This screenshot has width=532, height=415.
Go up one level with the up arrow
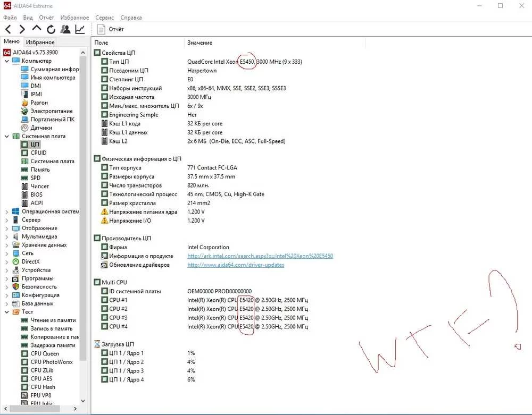pyautogui.click(x=37, y=29)
